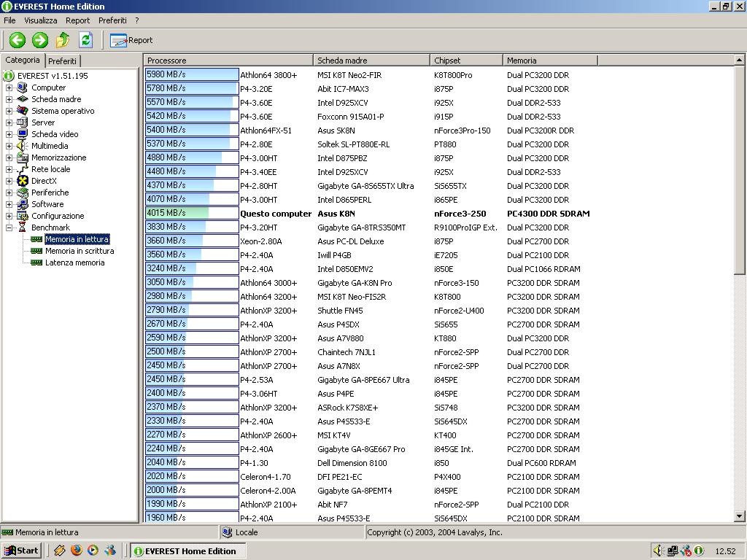
Task: Click the Periferiche devices icon
Action: (x=23, y=192)
